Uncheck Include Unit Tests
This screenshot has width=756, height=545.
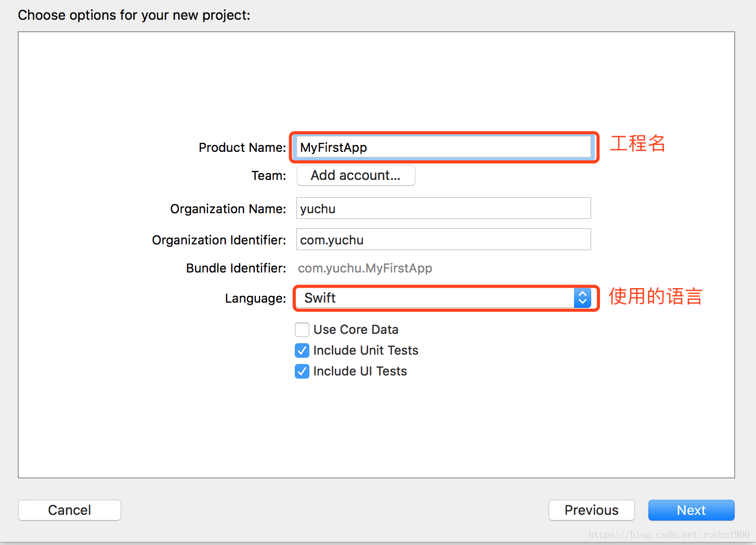click(x=302, y=351)
